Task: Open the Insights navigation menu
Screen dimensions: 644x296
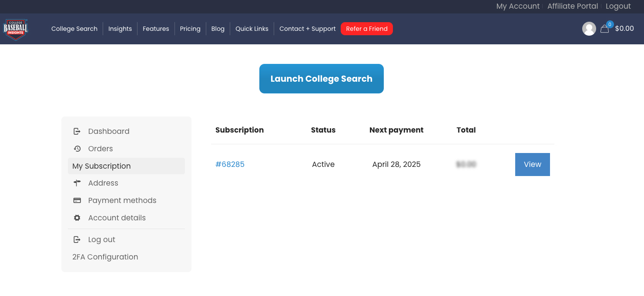Action: tap(120, 29)
